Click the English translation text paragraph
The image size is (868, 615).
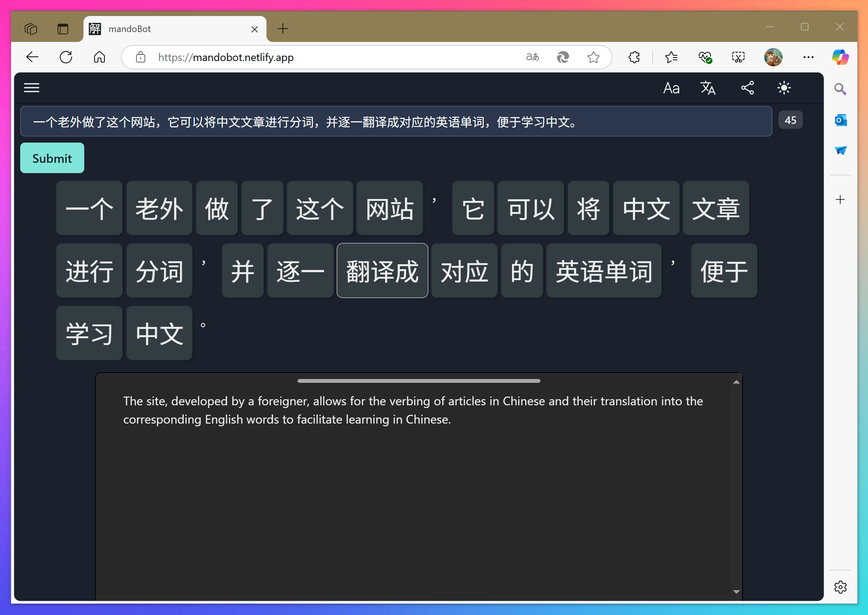coord(413,410)
